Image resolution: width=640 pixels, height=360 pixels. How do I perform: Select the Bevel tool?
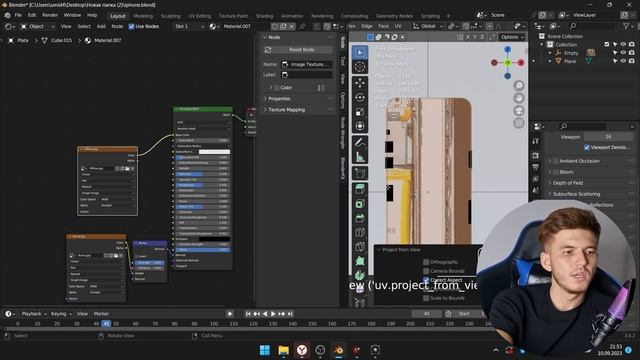click(x=360, y=218)
